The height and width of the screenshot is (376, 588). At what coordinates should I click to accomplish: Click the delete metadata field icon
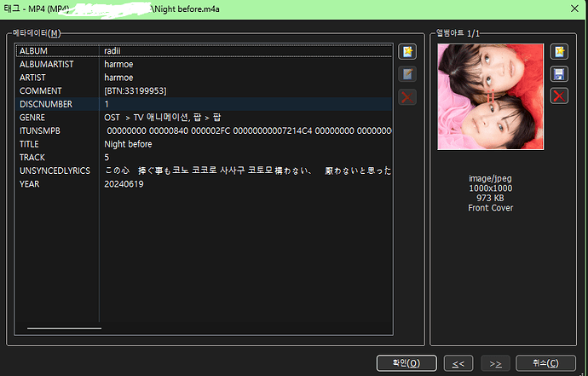click(407, 97)
